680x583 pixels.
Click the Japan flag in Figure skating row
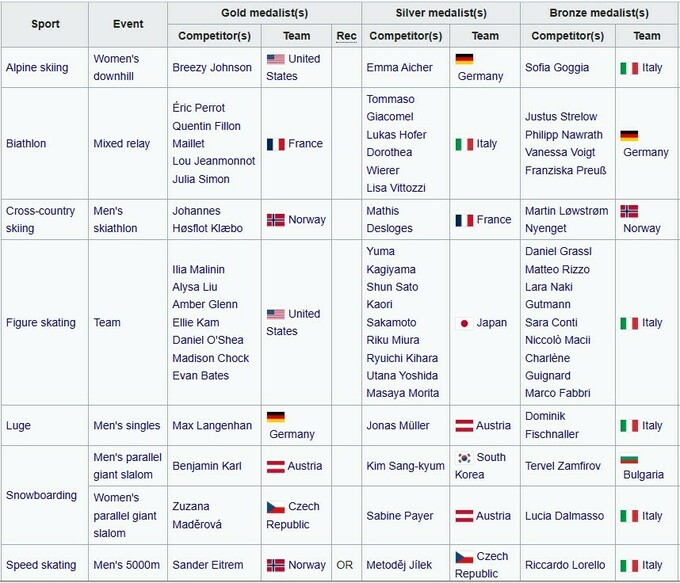click(463, 323)
